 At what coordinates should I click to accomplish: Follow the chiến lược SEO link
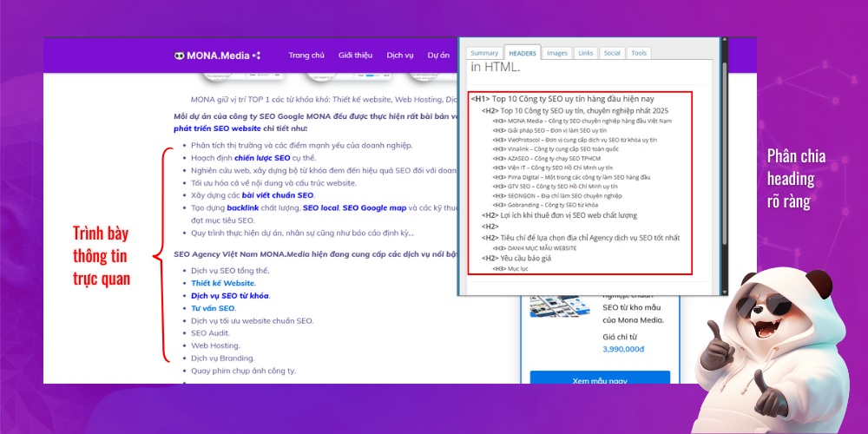pyautogui.click(x=261, y=158)
